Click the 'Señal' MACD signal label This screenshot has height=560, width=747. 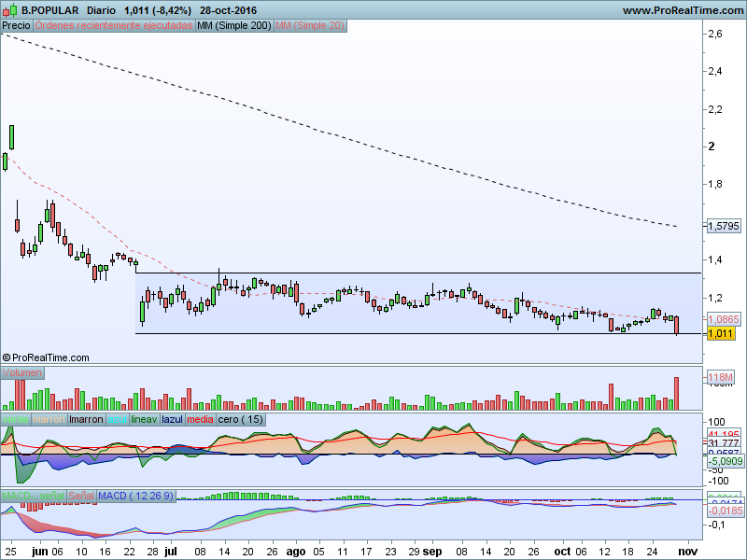coord(81,495)
